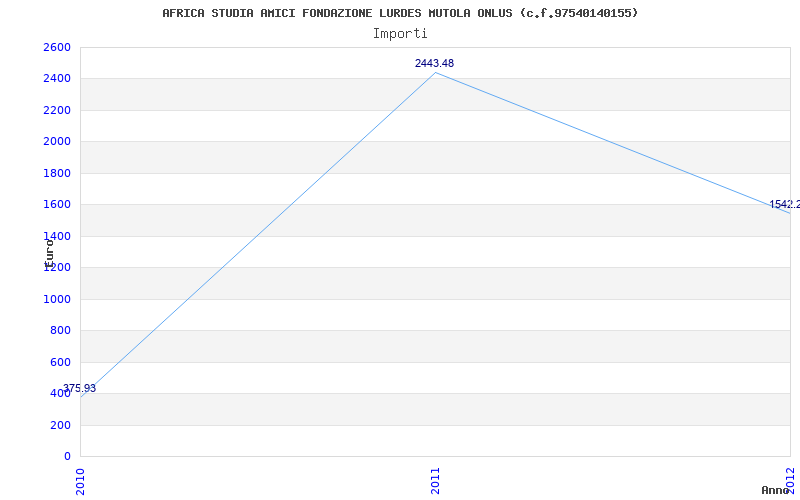
Task: Click the 2010 x-axis label
Action: tap(80, 481)
